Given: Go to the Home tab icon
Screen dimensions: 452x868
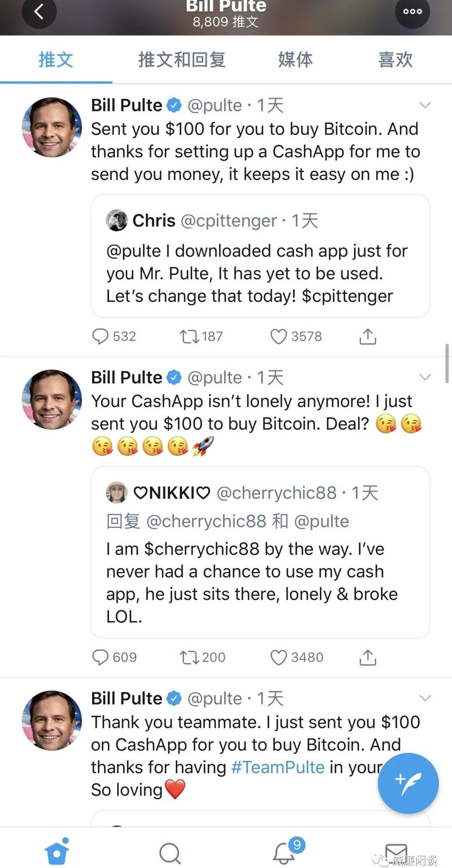Looking at the screenshot, I should tap(57, 852).
